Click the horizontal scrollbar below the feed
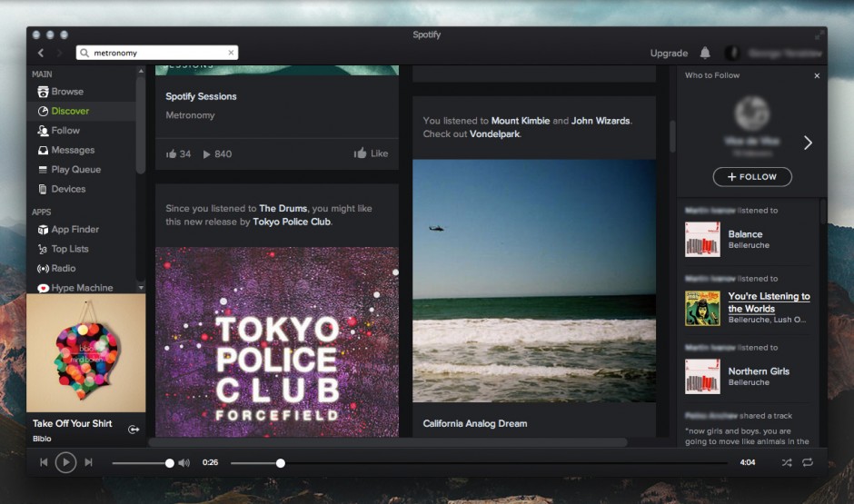 pos(388,442)
